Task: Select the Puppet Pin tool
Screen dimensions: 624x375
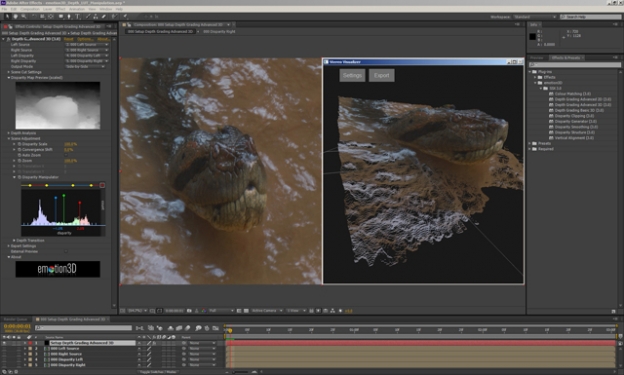Action: point(125,16)
